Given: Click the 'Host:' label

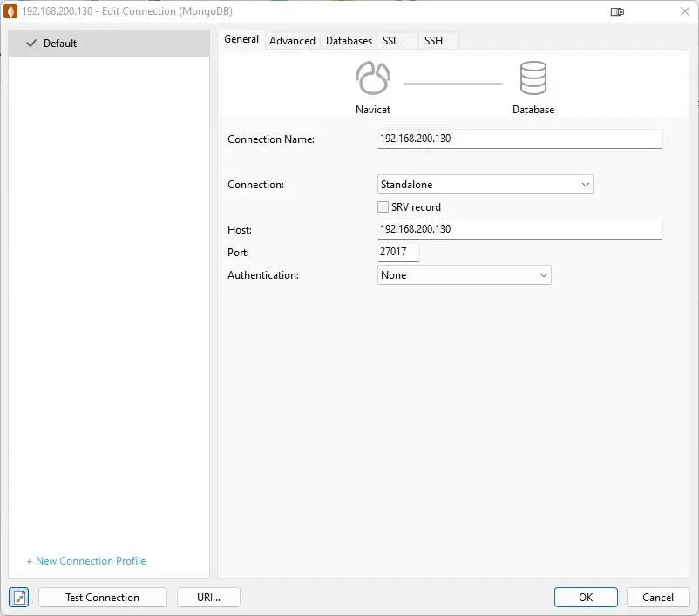Looking at the screenshot, I should [240, 230].
